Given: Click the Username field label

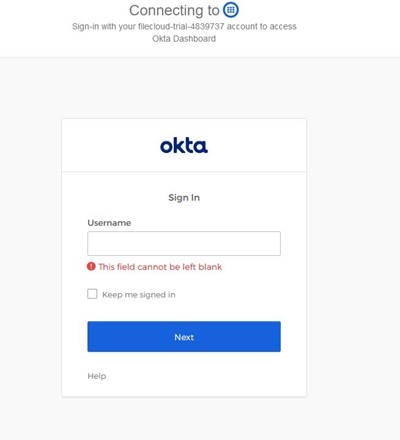Looking at the screenshot, I should pos(109,223).
